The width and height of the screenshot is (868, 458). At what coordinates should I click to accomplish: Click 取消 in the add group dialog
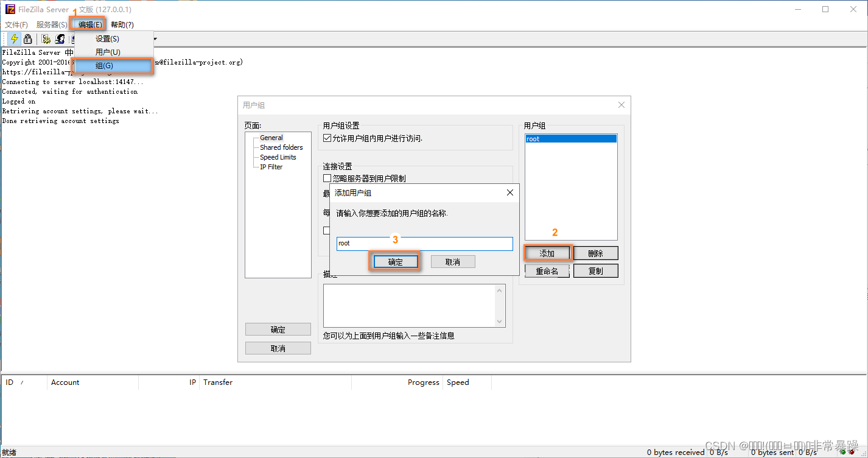453,262
